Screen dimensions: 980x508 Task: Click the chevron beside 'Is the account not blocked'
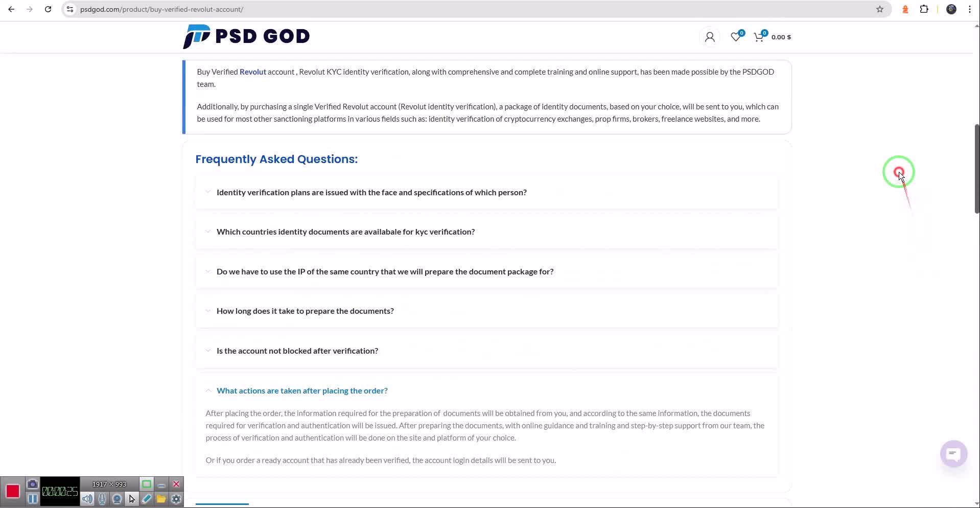coord(208,351)
